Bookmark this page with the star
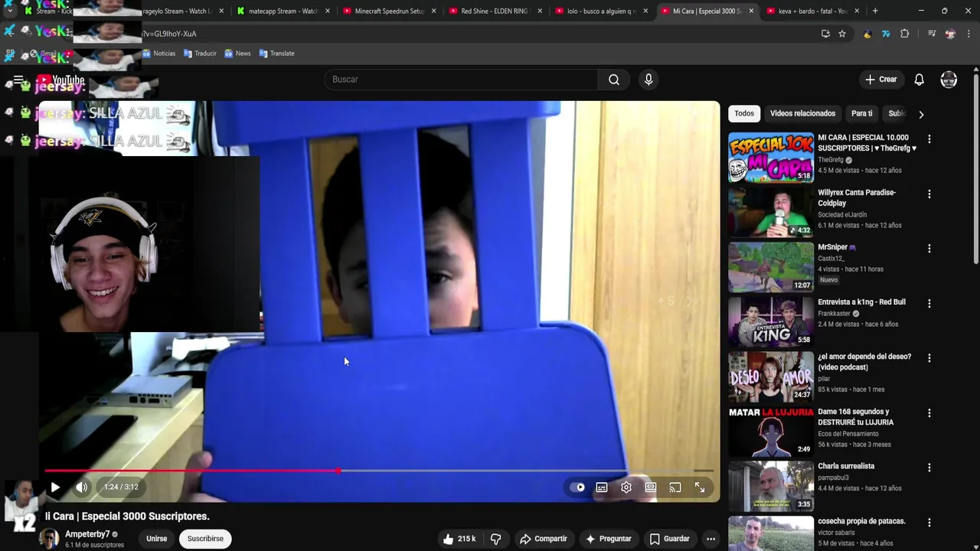The height and width of the screenshot is (551, 980). click(842, 34)
